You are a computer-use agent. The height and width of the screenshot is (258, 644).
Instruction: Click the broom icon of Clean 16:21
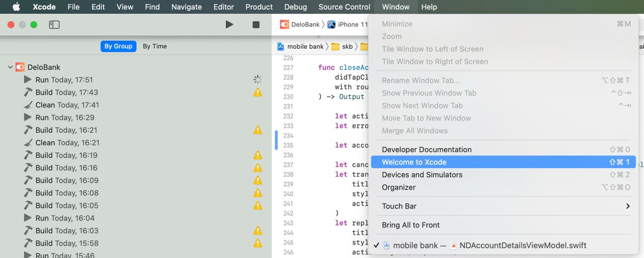[28, 143]
